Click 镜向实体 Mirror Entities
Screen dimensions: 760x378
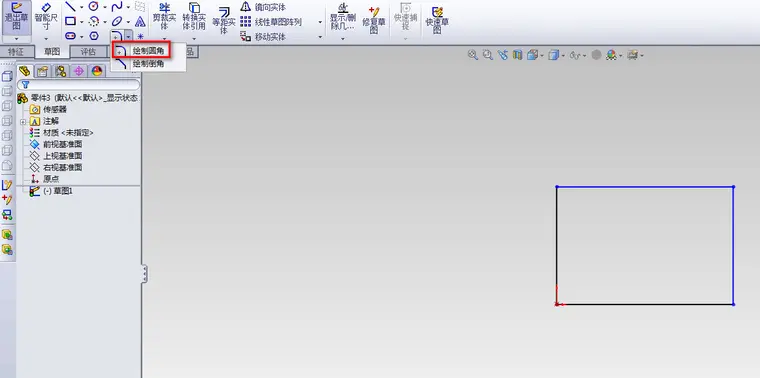pos(264,7)
